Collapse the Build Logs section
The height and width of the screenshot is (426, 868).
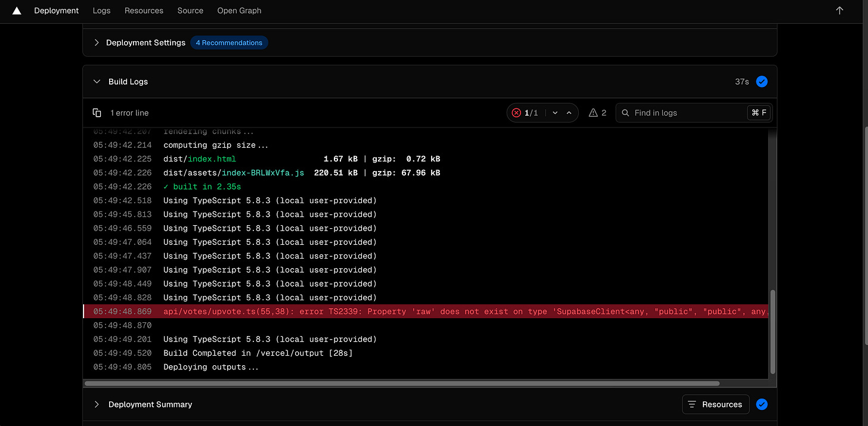[x=97, y=81]
